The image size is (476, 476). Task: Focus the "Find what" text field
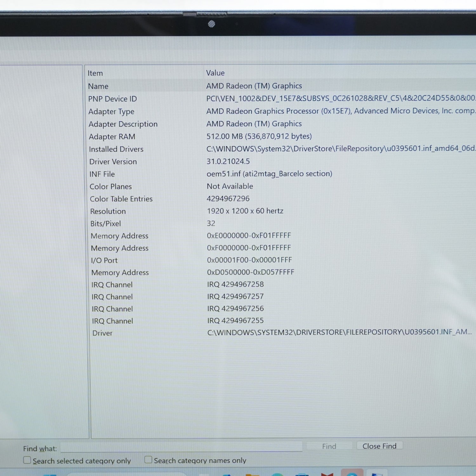pyautogui.click(x=181, y=447)
